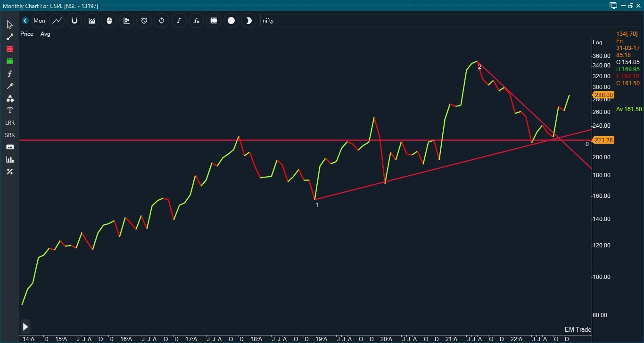
Task: Open the fx formula icon
Action: pyautogui.click(x=196, y=21)
